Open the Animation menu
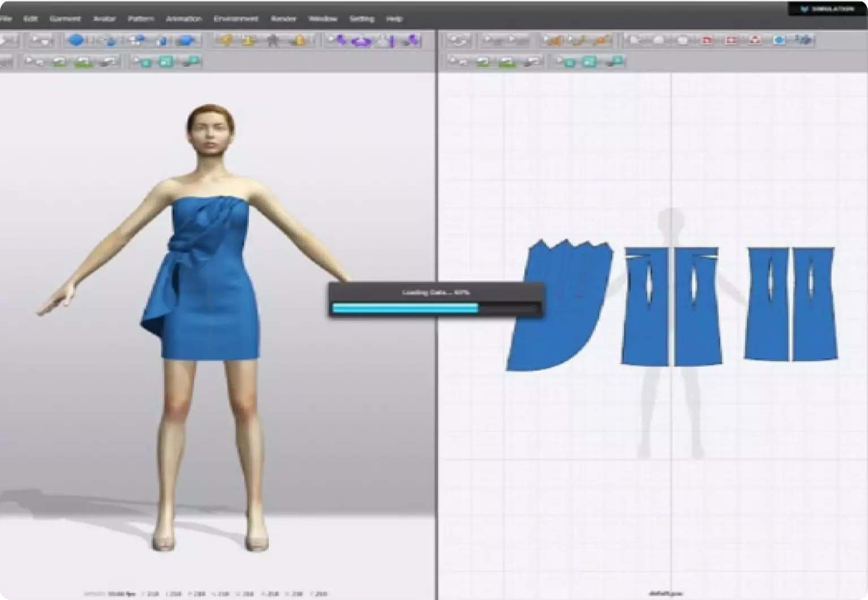This screenshot has width=868, height=600. point(183,19)
